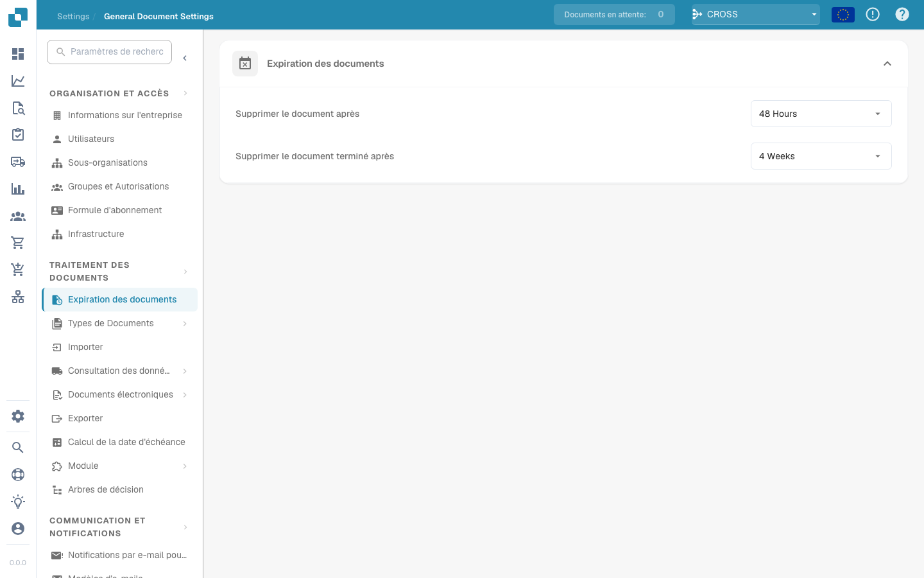The width and height of the screenshot is (924, 578).
Task: Open the magnifier search icon in rail
Action: tap(18, 448)
